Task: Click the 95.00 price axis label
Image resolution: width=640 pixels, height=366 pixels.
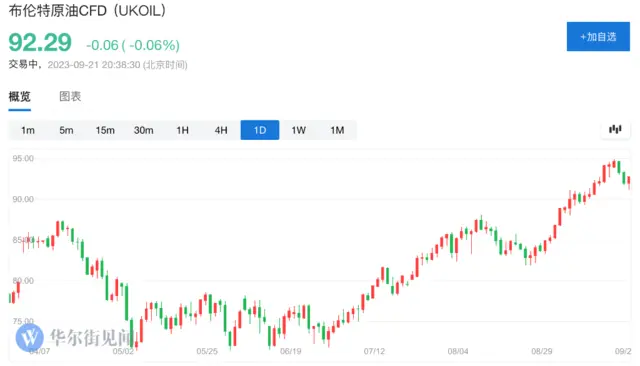Action: [23, 158]
